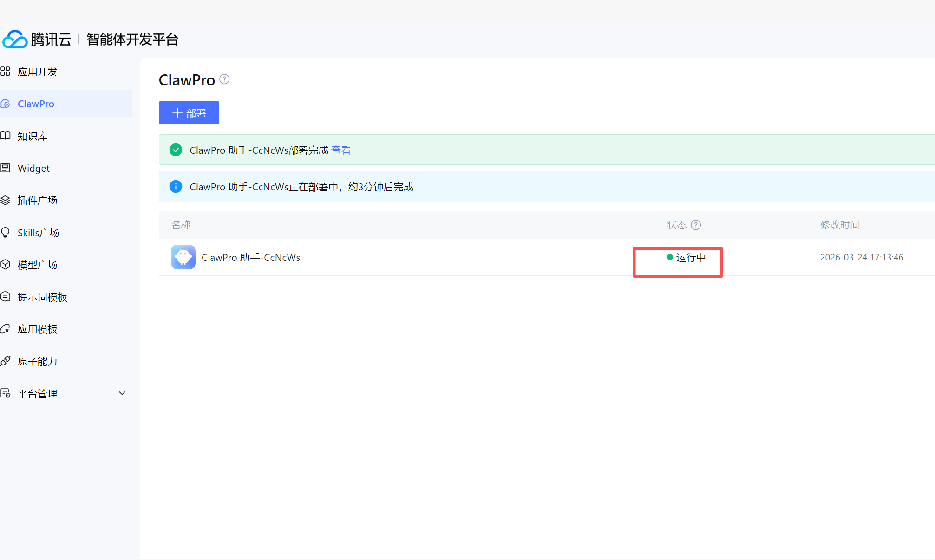Select the ClawPro sidebar item
The height and width of the screenshot is (560, 935).
pos(36,104)
